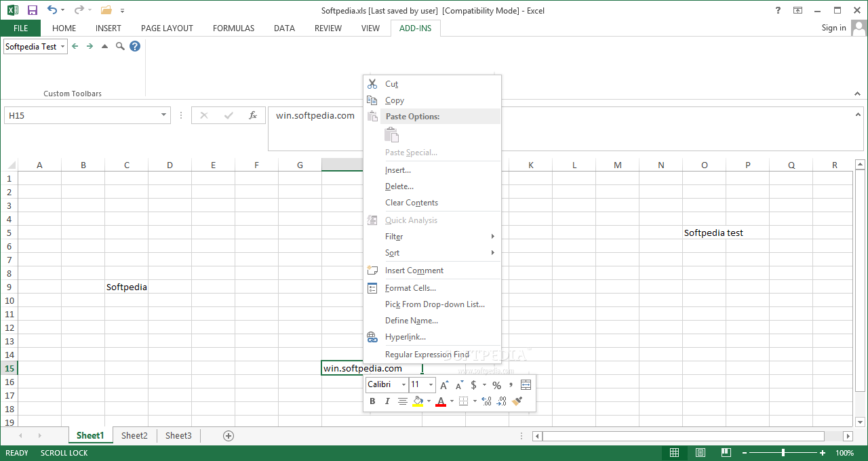868x461 pixels.
Task: Open Filter submenu in context menu
Action: tap(433, 237)
